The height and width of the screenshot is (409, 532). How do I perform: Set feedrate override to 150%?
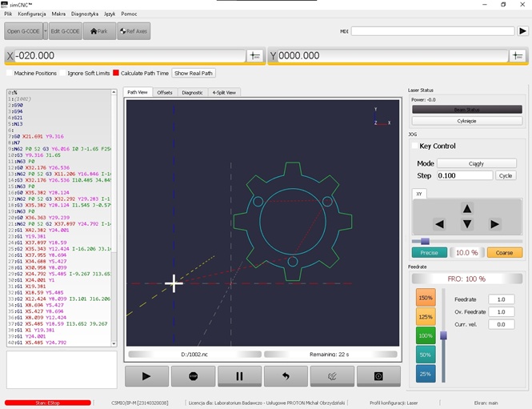(x=425, y=298)
